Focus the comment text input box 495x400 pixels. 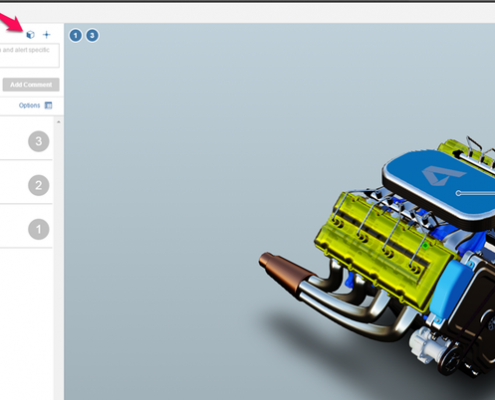[x=29, y=55]
